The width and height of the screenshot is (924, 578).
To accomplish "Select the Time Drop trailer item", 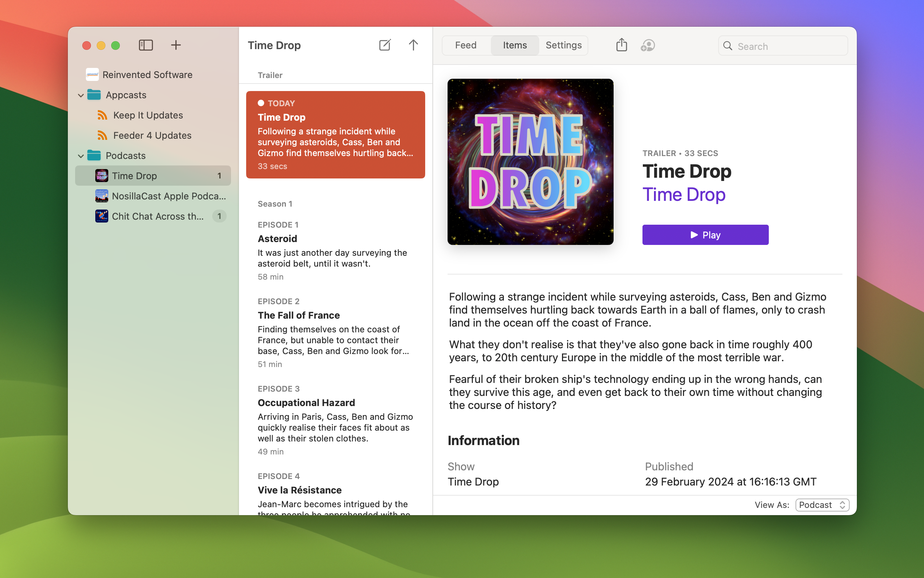I will pos(336,134).
